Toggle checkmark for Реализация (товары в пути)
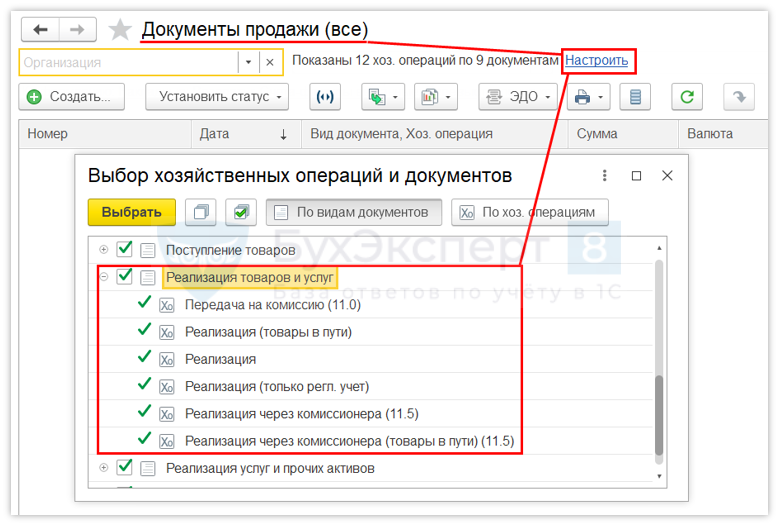Image resolution: width=779 pixels, height=526 pixels. click(x=145, y=330)
